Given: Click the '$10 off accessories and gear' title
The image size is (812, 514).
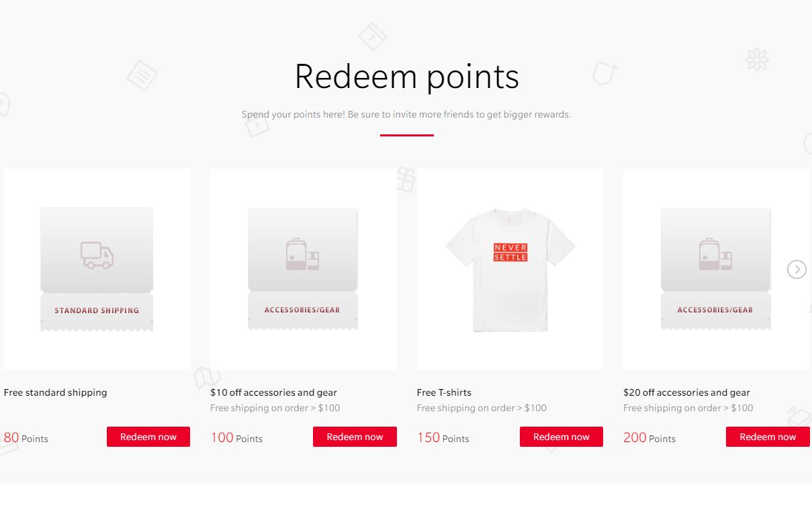Looking at the screenshot, I should pos(273,392).
